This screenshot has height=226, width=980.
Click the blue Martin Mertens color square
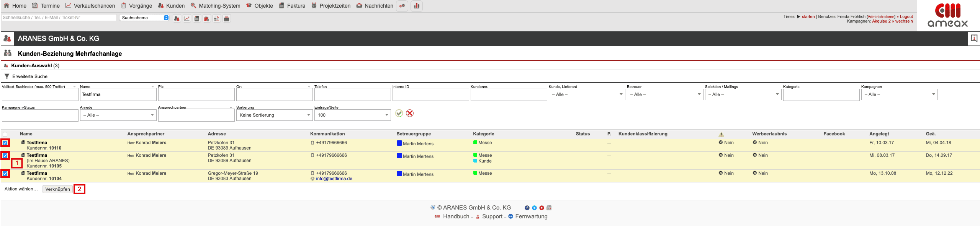[x=399, y=143]
